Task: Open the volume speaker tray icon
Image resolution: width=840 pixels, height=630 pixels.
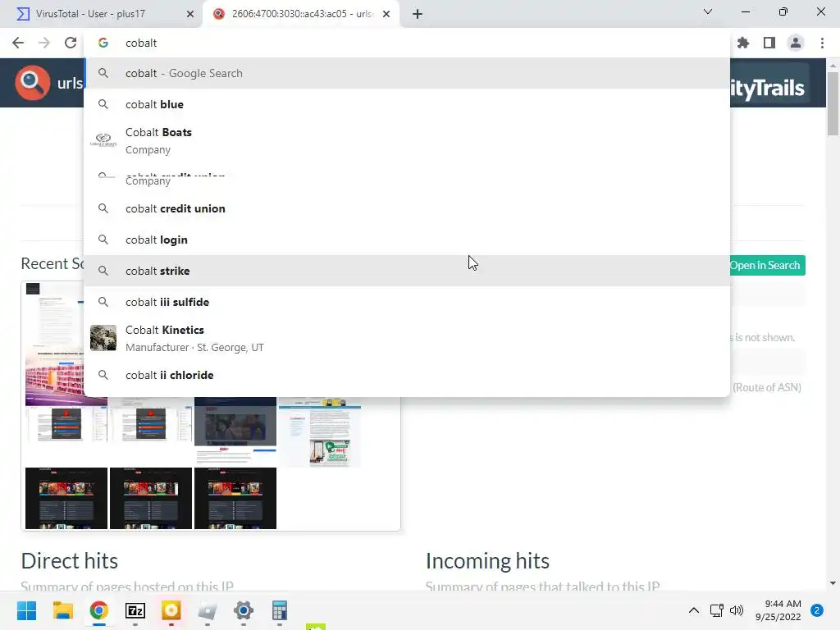Action: pyautogui.click(x=737, y=610)
